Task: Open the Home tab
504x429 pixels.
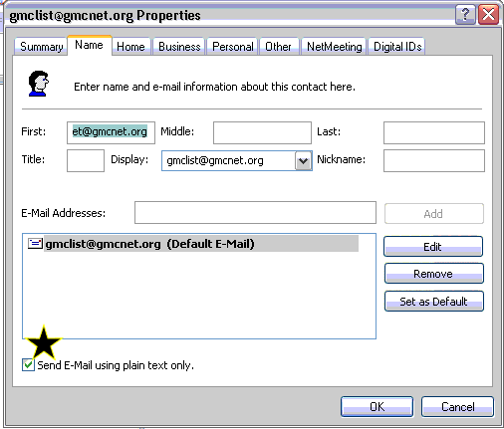Action: (x=130, y=47)
